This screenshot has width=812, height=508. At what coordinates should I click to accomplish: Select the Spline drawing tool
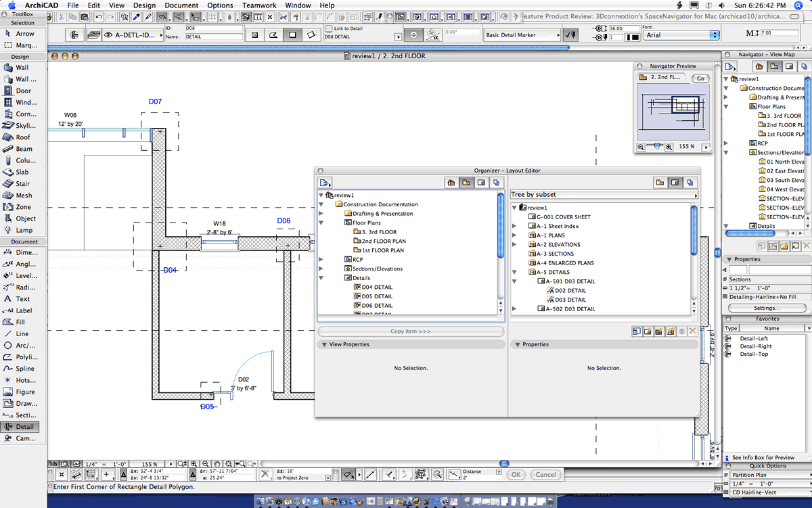[24, 369]
